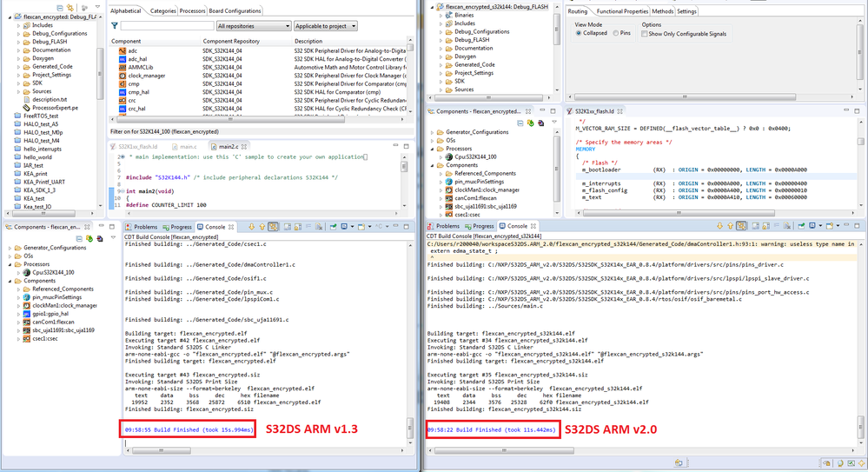Screen dimensions: 868x472
Task: Expand Debug_Configurations folder in left Project Explorer
Action: (18, 34)
